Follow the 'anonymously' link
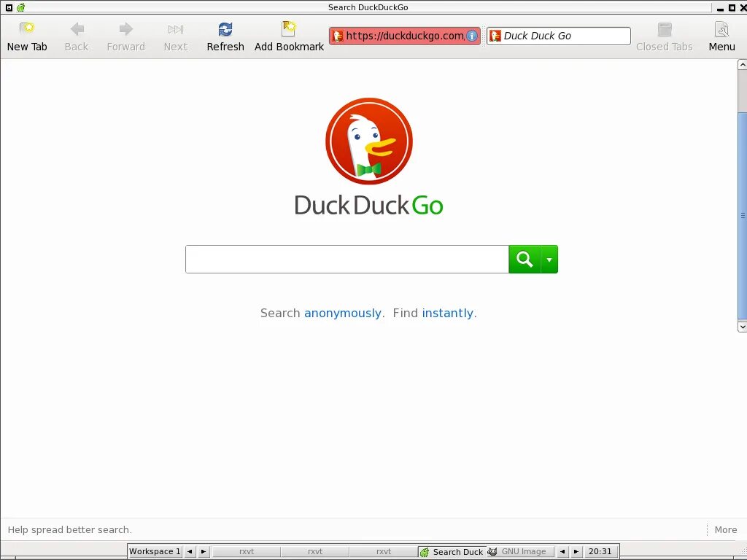This screenshot has width=747, height=560. (343, 313)
